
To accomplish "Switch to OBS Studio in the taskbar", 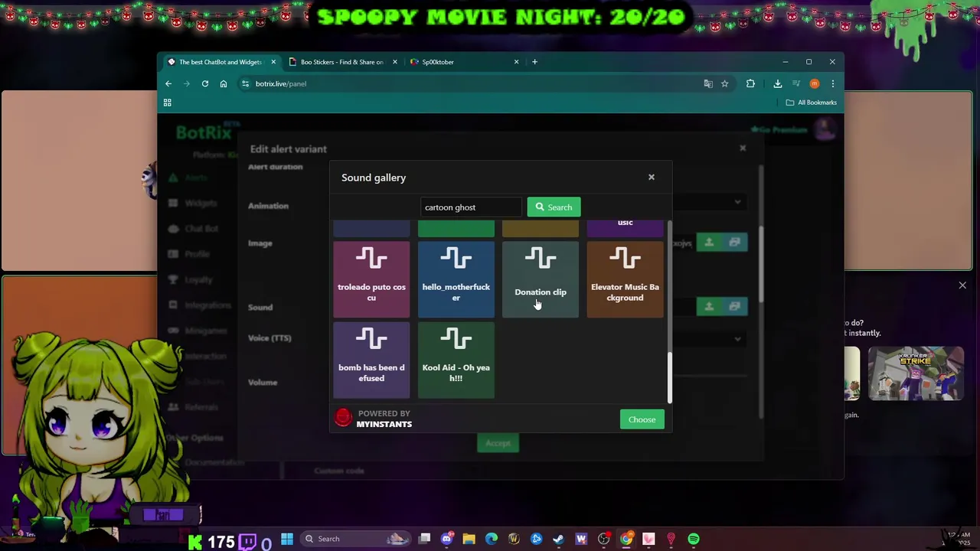I will coord(604,539).
